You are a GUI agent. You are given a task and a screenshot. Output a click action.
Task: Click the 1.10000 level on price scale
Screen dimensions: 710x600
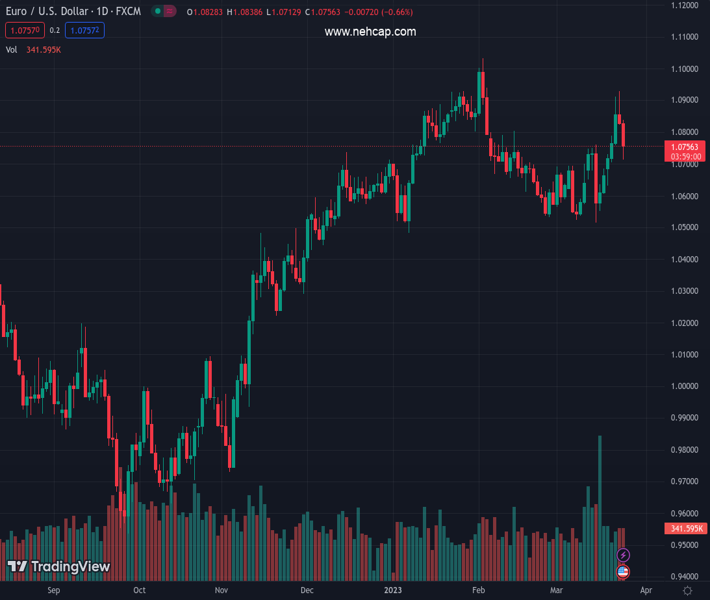(x=685, y=69)
